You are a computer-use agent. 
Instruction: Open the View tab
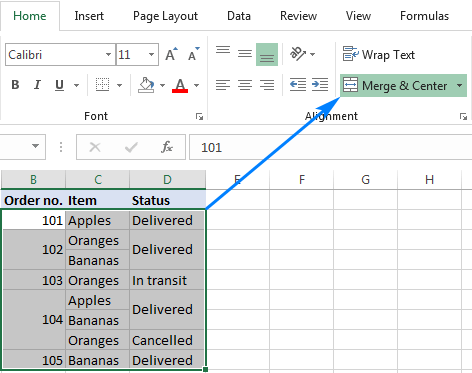358,16
